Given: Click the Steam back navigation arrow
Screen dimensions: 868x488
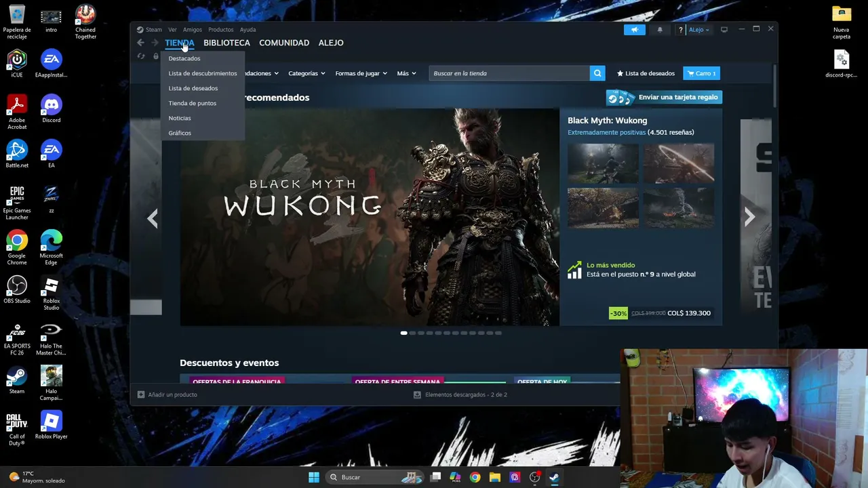Looking at the screenshot, I should 140,43.
